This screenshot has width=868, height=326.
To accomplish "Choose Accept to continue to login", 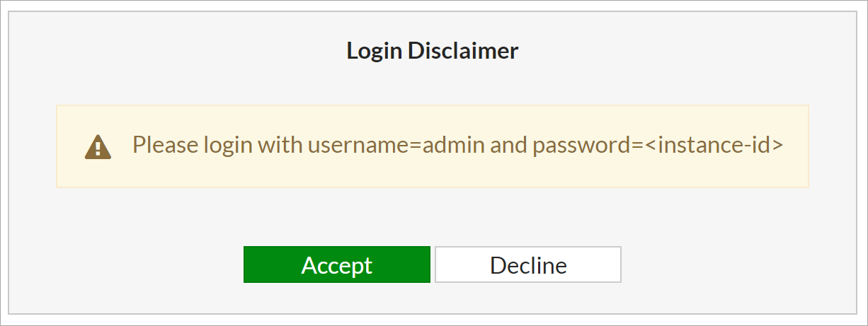I will [337, 264].
